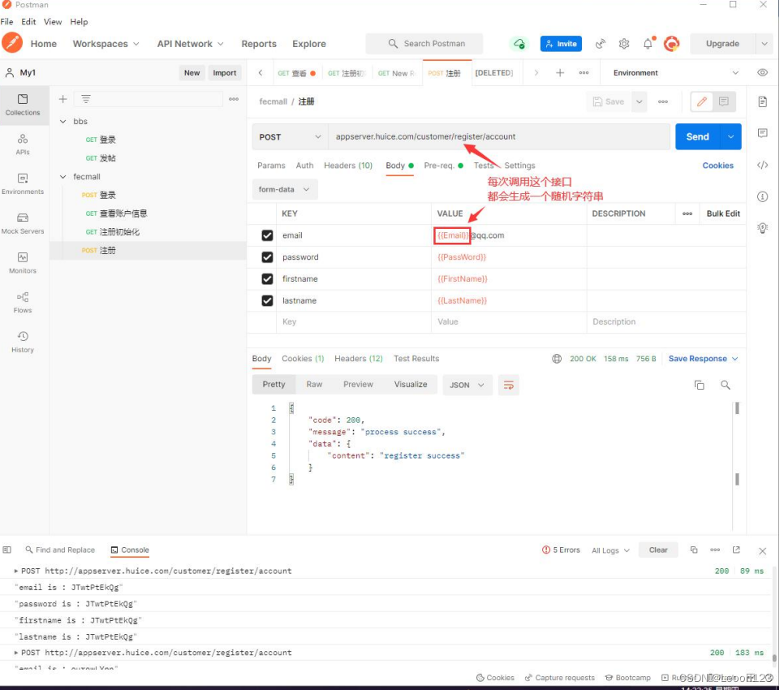This screenshot has width=784, height=690.
Task: Click Bulk Edit in form-data table
Action: [x=723, y=213]
